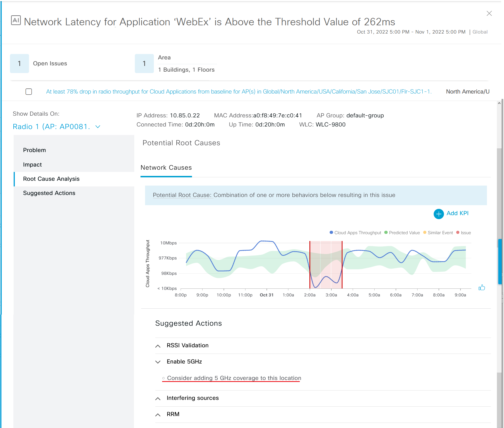Screen dimensions: 504x428
Task: Toggle the Issue legend marker
Action: point(458,232)
